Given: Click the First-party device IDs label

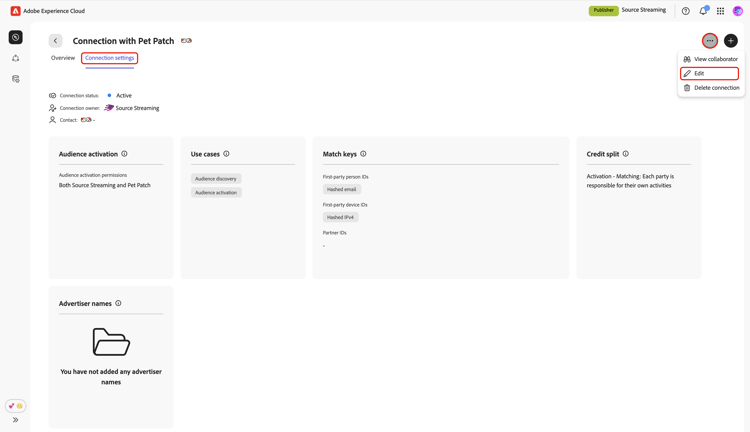Looking at the screenshot, I should [345, 205].
